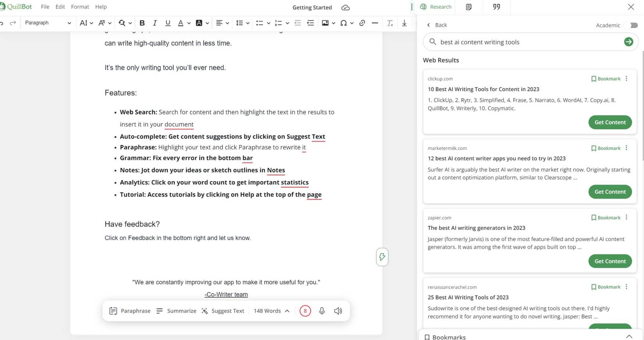The image size is (644, 340).
Task: Open the insert image dropdown
Action: 328,23
